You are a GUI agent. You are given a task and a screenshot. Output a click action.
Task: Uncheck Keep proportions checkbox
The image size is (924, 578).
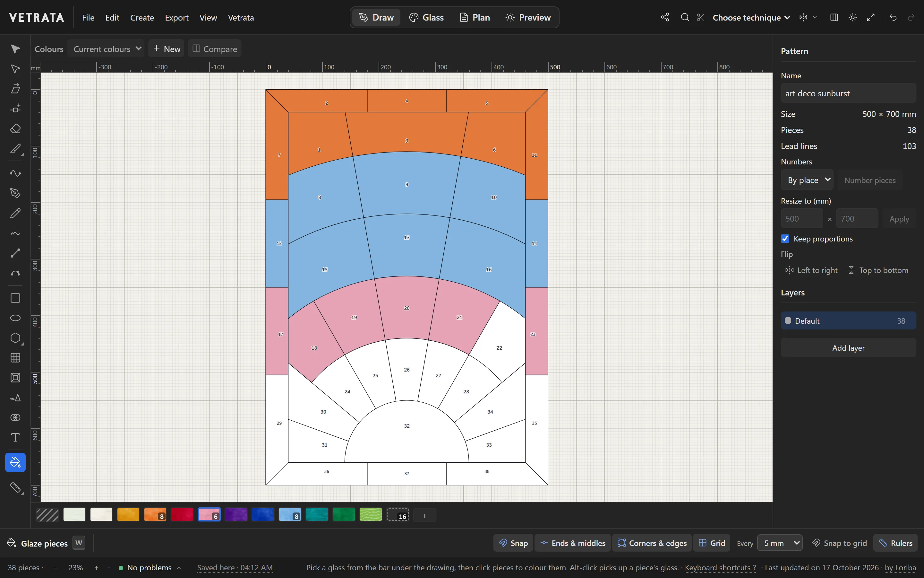[x=785, y=239]
